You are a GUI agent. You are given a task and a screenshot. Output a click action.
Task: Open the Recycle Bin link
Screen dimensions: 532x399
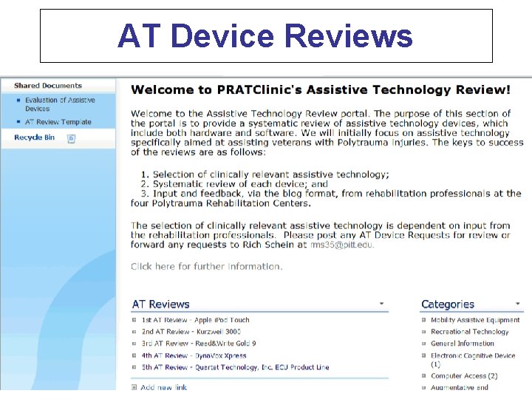click(34, 137)
